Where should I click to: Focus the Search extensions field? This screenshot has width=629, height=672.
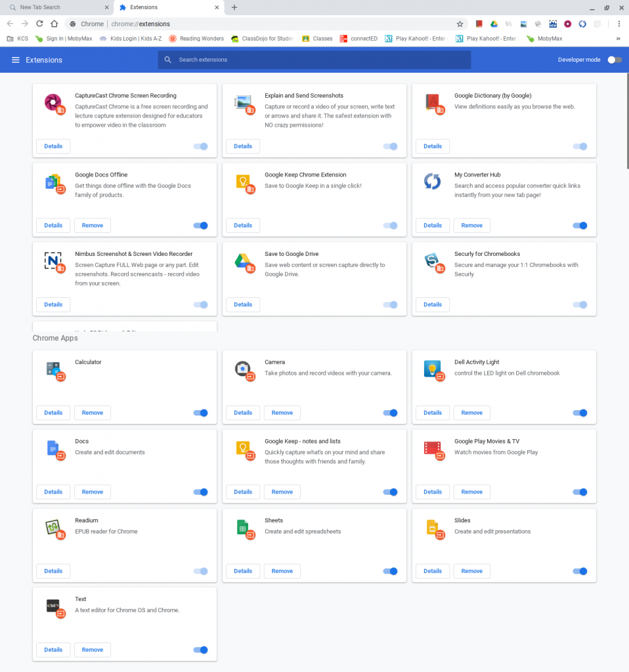tap(314, 60)
